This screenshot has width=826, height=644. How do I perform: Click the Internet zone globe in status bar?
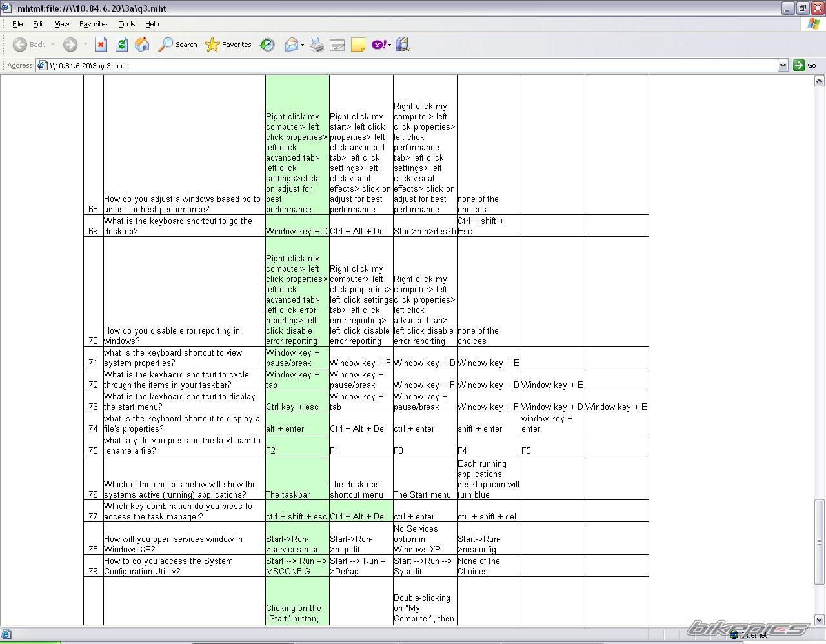(x=734, y=635)
